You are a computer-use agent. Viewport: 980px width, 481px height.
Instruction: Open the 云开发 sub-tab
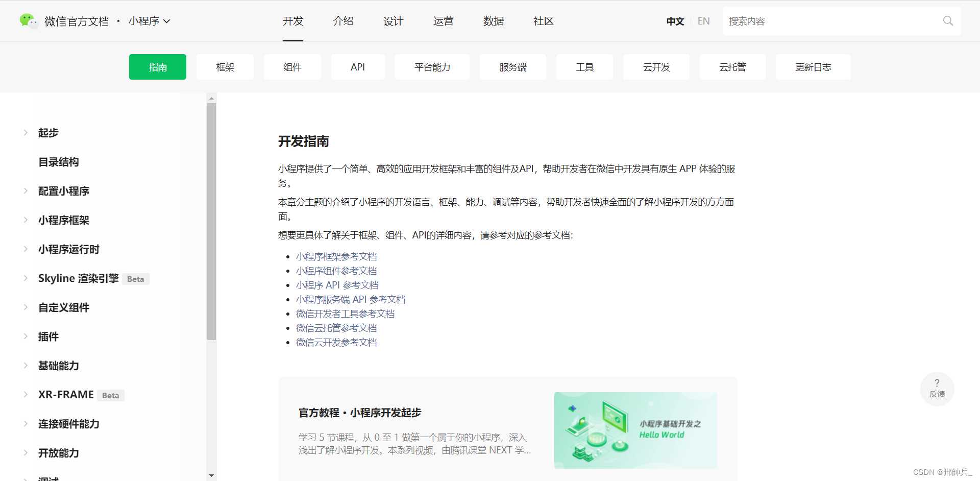pyautogui.click(x=656, y=67)
